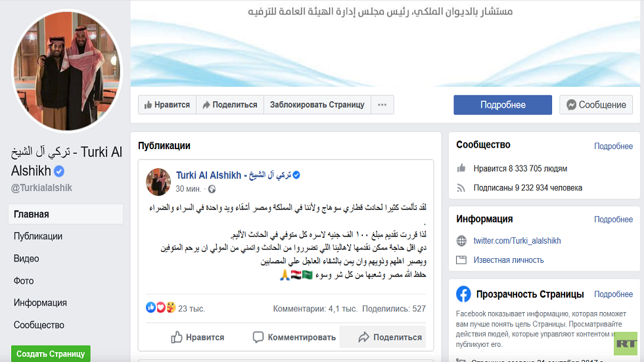
Task: Open the blue Подробнее button
Action: pyautogui.click(x=503, y=104)
